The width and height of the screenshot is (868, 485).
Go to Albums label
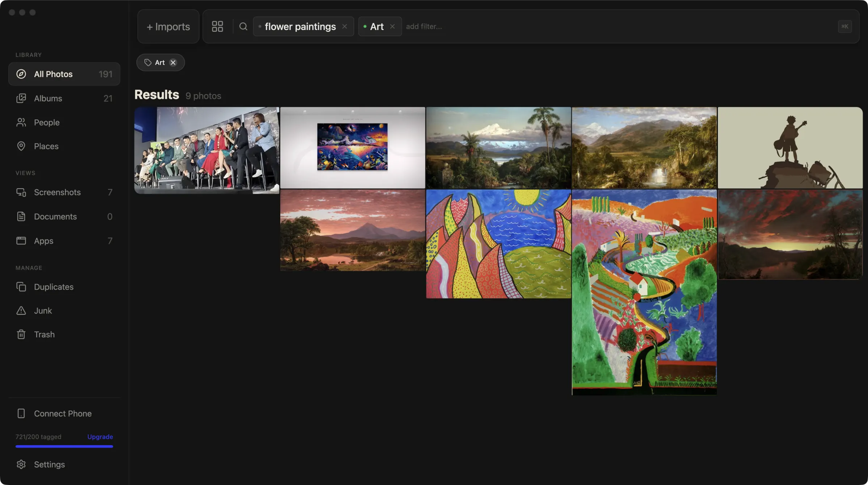pyautogui.click(x=48, y=98)
